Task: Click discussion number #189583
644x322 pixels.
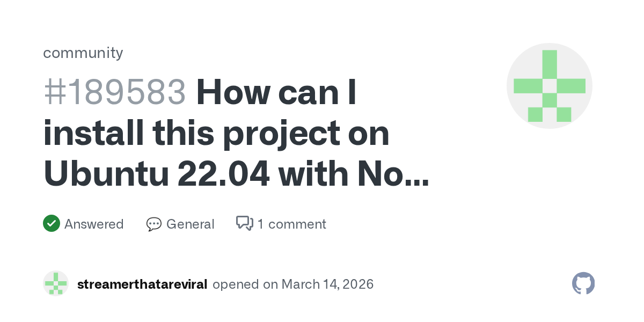Action: click(114, 92)
